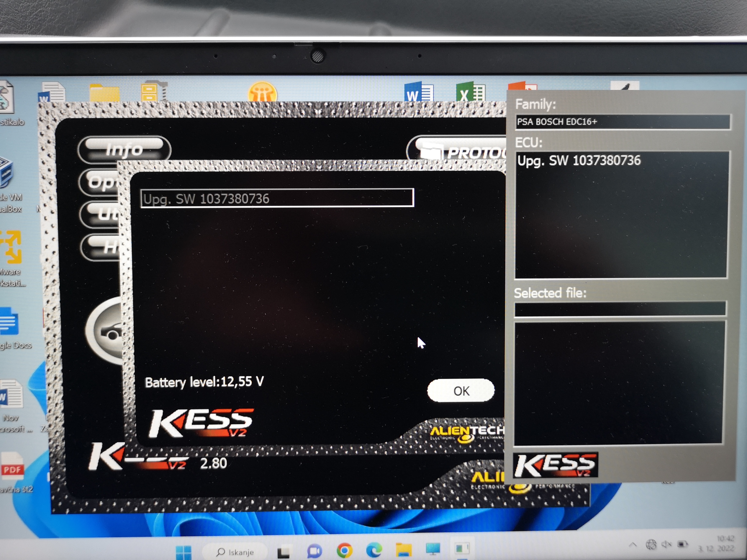Click Upg. SW 1037380736 in ECU panel
This screenshot has height=560, width=747.
(x=579, y=160)
